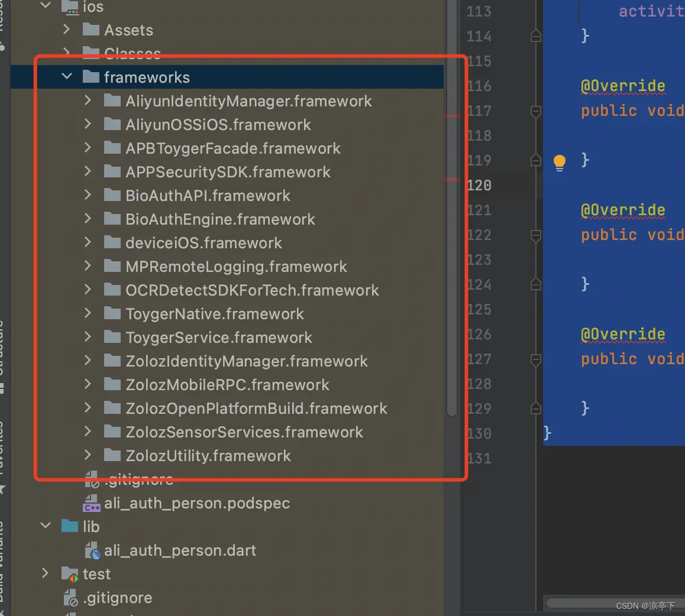The image size is (685, 616).
Task: Expand MPRemoteLogging.framework folder arrow
Action: point(88,266)
